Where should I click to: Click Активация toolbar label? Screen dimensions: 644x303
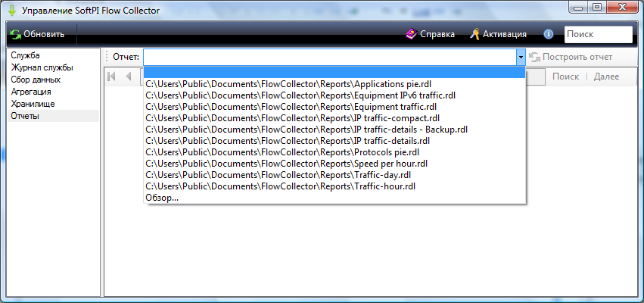pyautogui.click(x=505, y=34)
